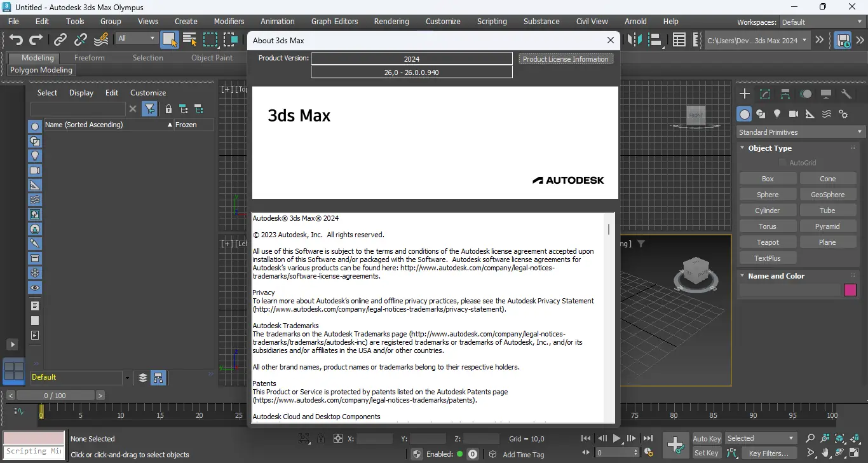Switch to the Object Paint ribbon tab

212,57
